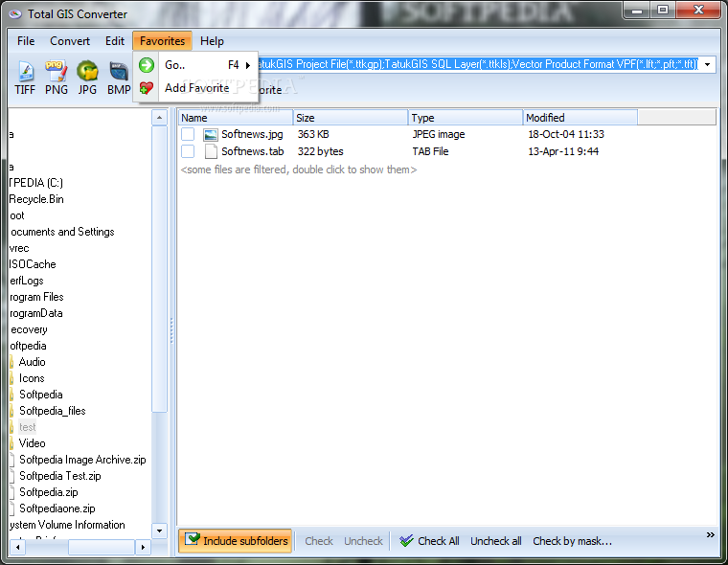Click tree horizontal scroll right arrow
Screen dimensions: 728x565
(x=143, y=548)
